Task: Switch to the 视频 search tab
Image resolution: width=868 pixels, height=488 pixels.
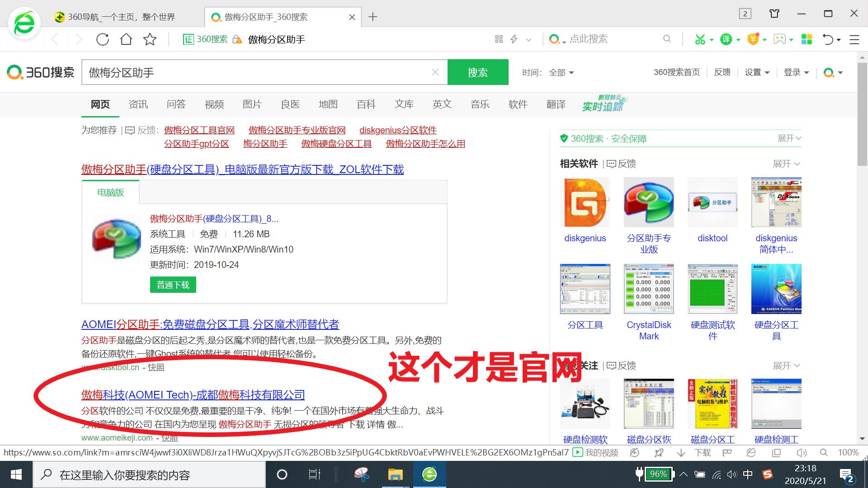Action: 214,104
